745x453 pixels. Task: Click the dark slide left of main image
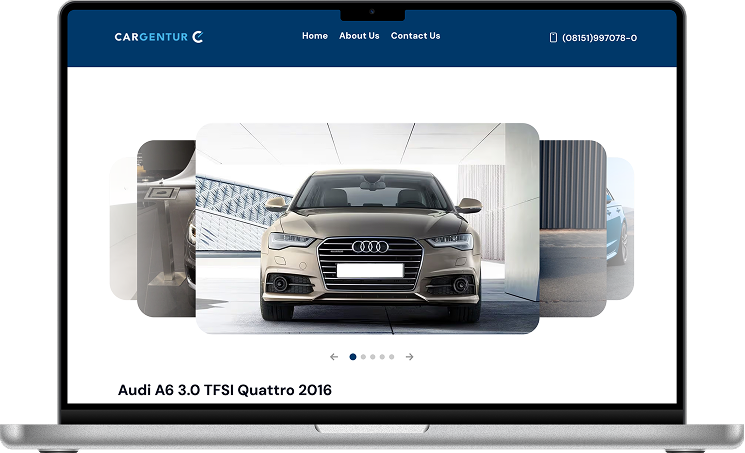pos(166,228)
